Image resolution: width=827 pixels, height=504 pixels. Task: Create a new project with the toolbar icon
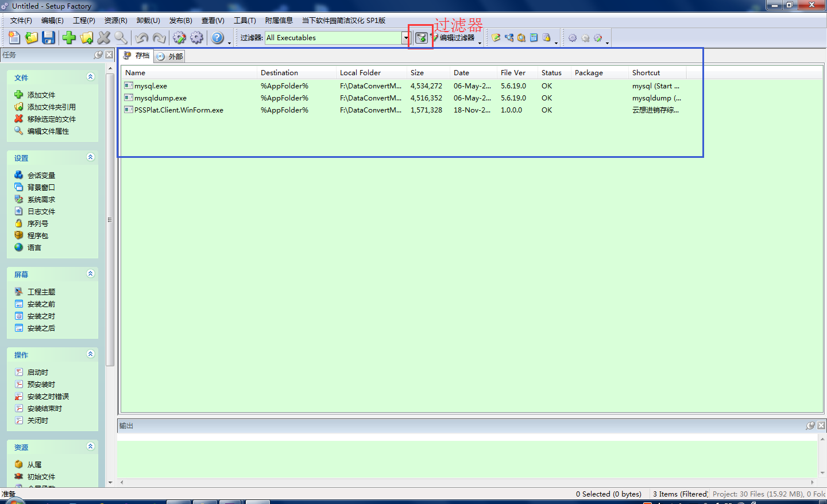(14, 38)
